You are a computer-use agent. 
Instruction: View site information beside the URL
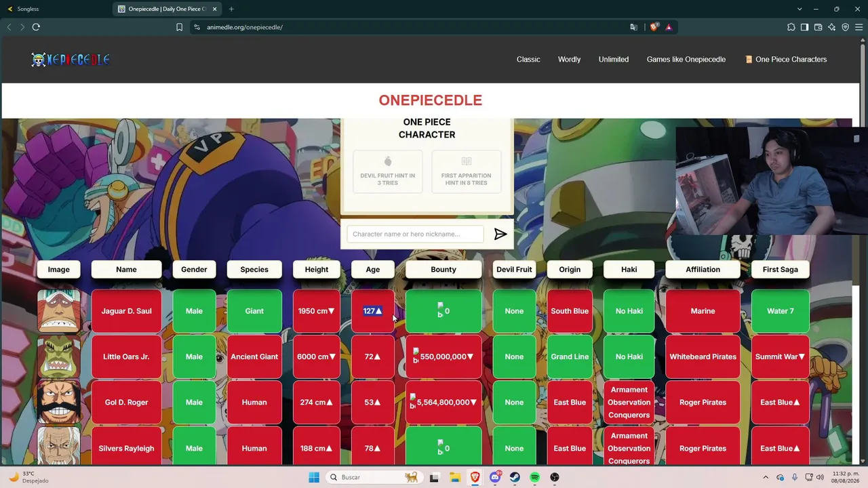click(x=197, y=27)
